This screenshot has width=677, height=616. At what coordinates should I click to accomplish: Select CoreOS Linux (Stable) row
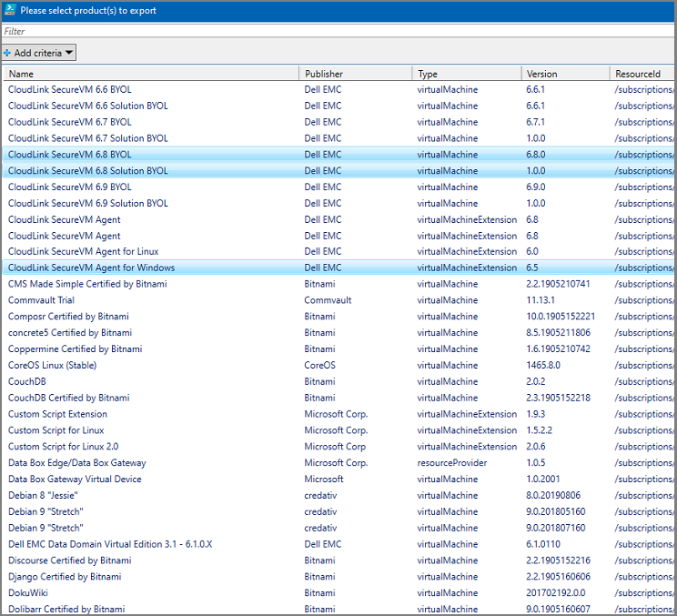pyautogui.click(x=52, y=366)
